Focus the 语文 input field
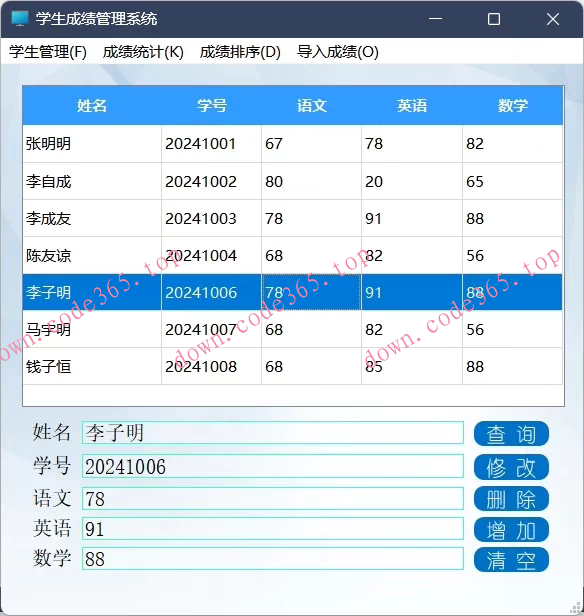Image resolution: width=584 pixels, height=616 pixels. (x=273, y=499)
